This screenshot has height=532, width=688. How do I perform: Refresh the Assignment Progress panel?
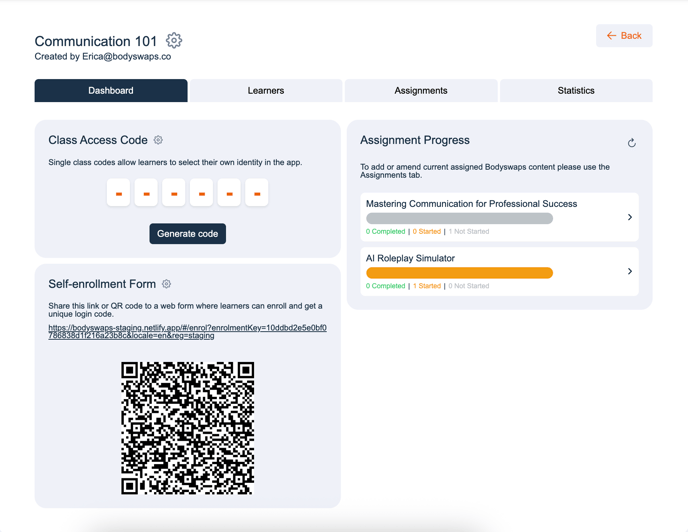pyautogui.click(x=631, y=143)
